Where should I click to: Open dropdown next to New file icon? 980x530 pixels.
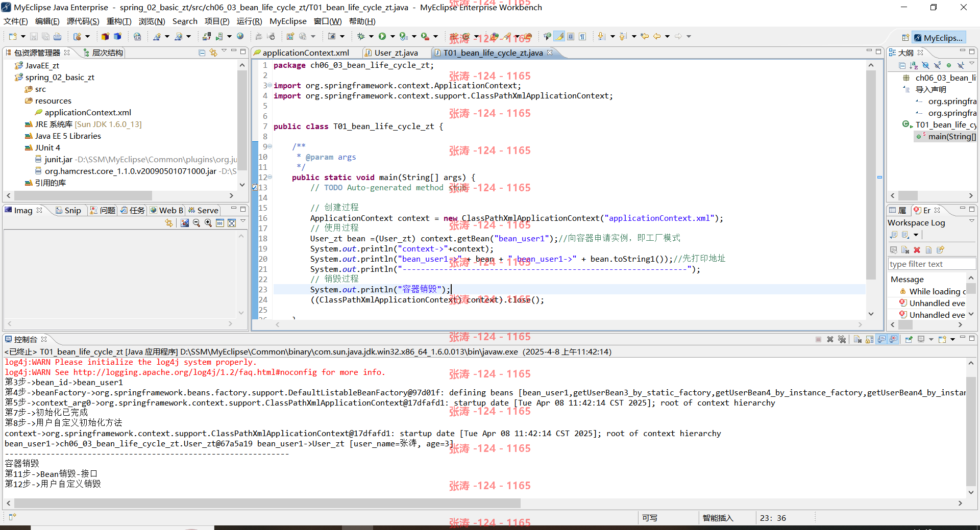tap(23, 36)
